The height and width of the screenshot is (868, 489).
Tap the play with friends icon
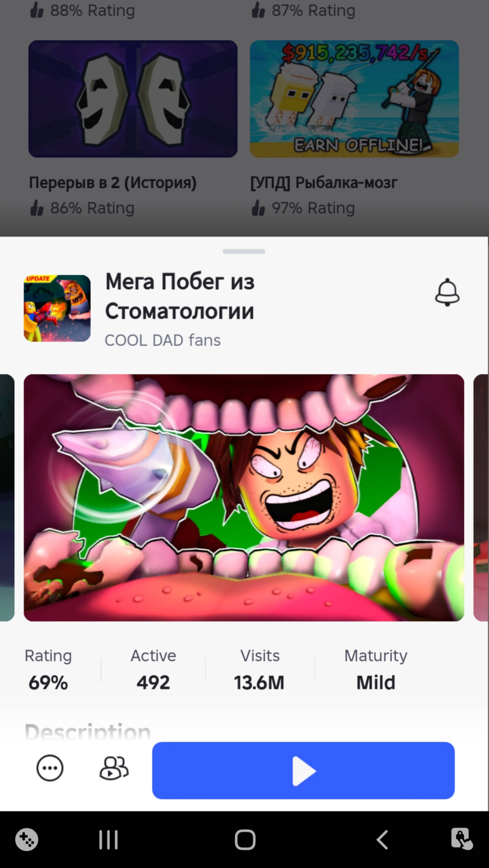coord(114,768)
